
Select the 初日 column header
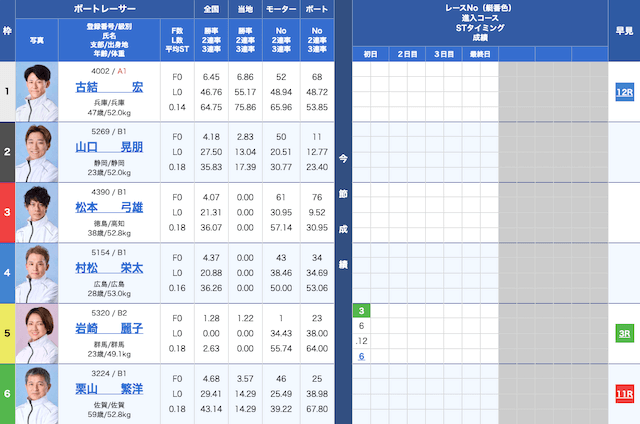[x=370, y=53]
